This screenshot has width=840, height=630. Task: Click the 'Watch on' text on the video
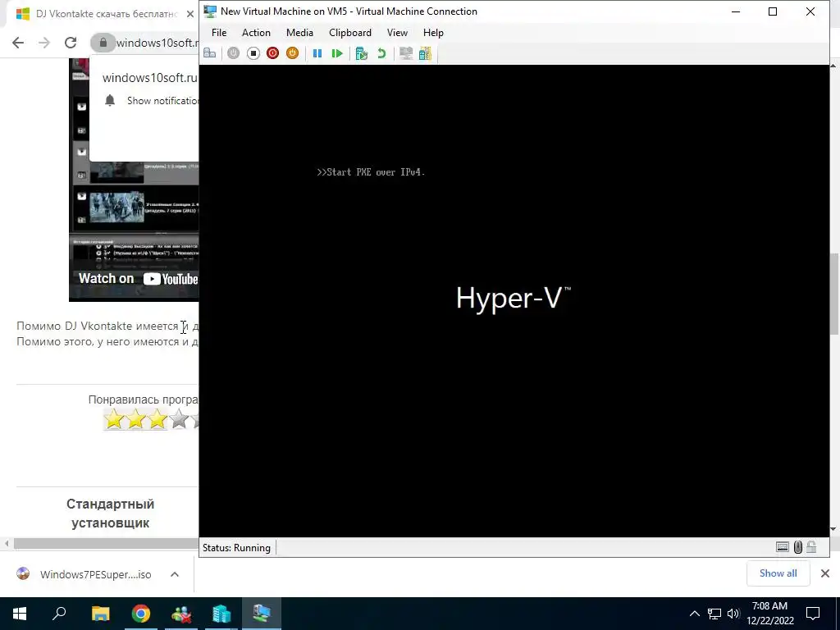pyautogui.click(x=106, y=279)
